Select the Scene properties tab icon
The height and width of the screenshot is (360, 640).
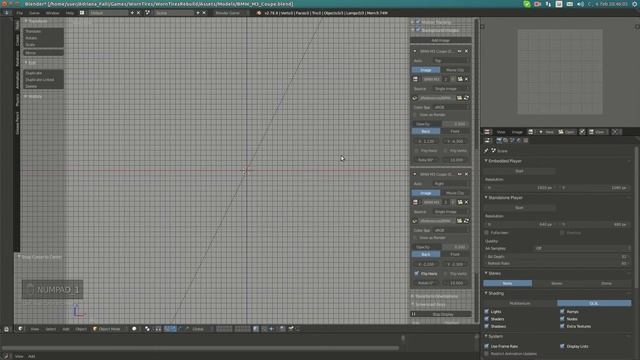(x=512, y=140)
